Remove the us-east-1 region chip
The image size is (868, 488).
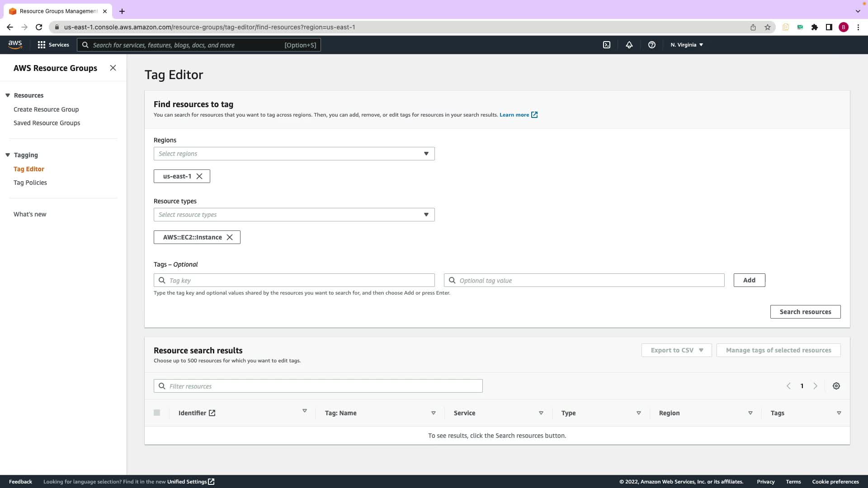pyautogui.click(x=199, y=176)
